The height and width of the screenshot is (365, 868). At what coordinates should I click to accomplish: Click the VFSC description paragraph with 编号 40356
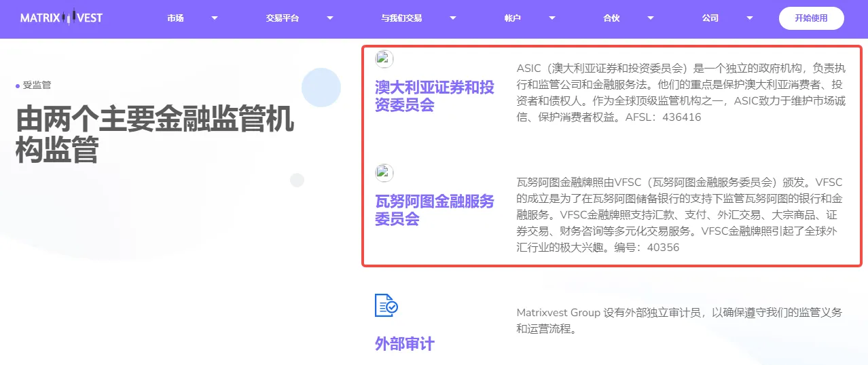pos(679,215)
